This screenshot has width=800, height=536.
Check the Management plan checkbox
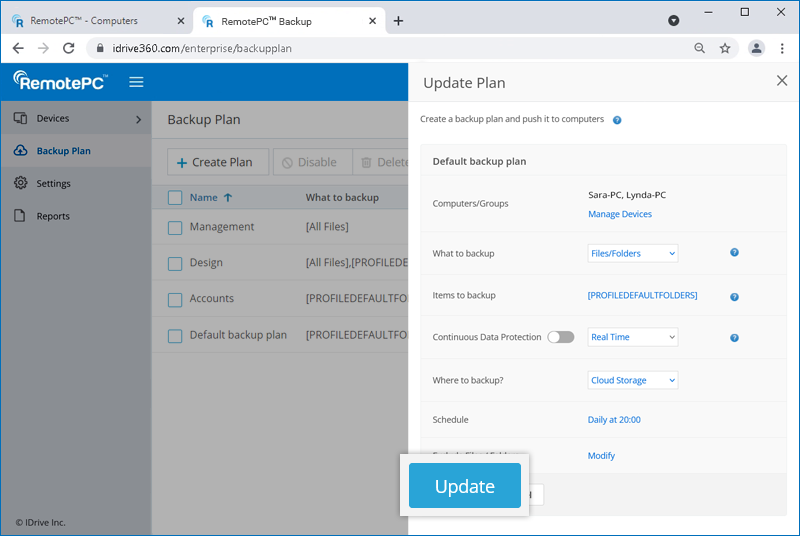pyautogui.click(x=175, y=227)
